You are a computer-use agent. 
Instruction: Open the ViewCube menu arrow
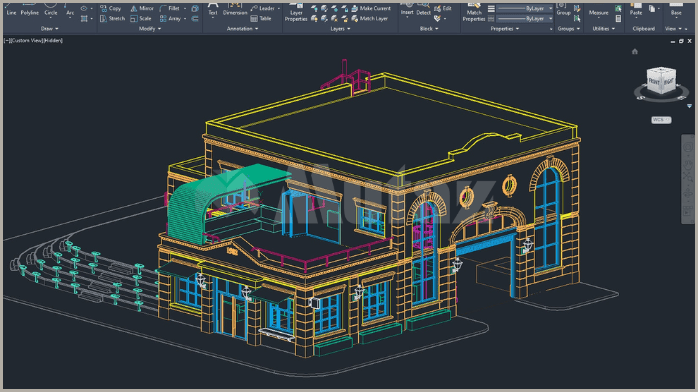click(x=689, y=106)
